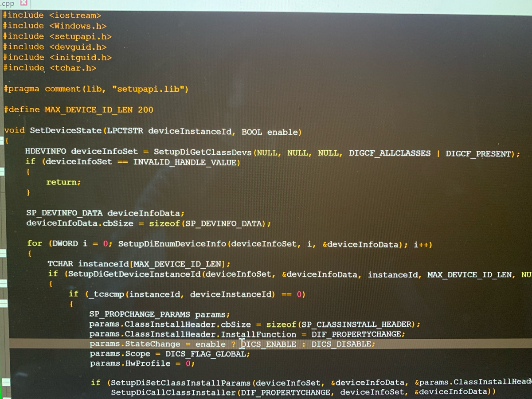Collapse the SetDeviceState function body fold marker
The width and height of the screenshot is (532, 399).
coord(3,141)
